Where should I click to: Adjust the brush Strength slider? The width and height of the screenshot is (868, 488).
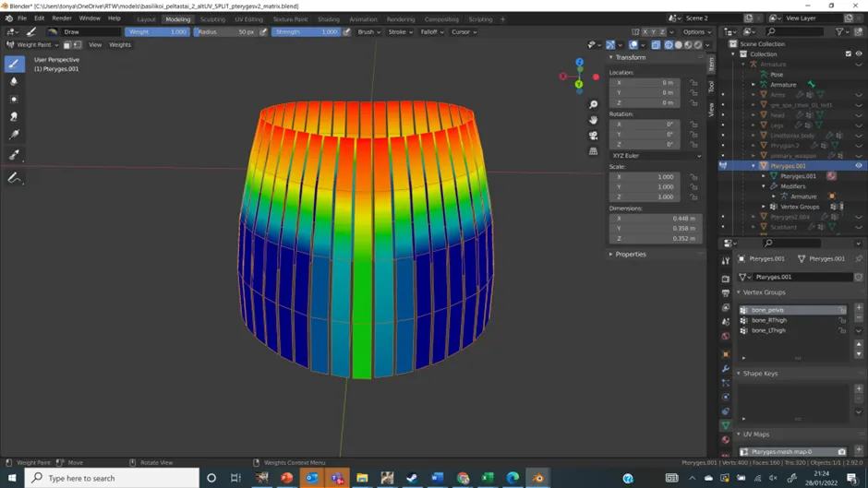[307, 31]
